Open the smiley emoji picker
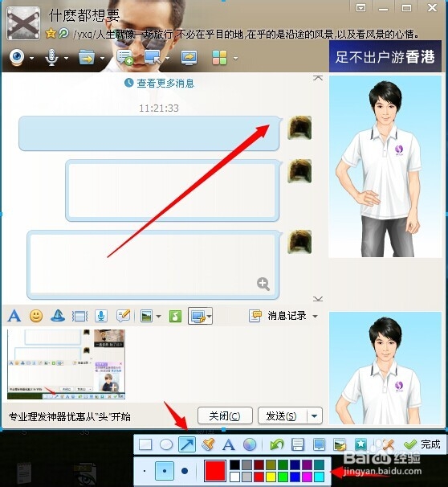 (x=36, y=316)
